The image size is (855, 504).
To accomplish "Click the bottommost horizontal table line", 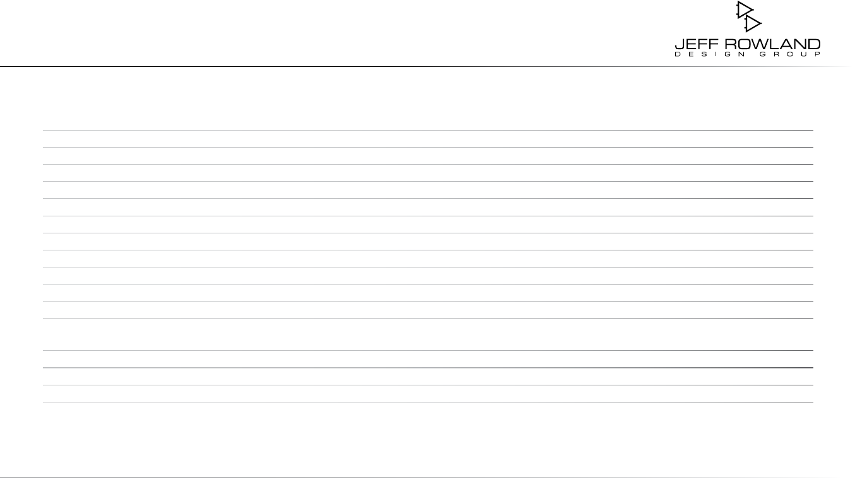I will click(x=428, y=402).
